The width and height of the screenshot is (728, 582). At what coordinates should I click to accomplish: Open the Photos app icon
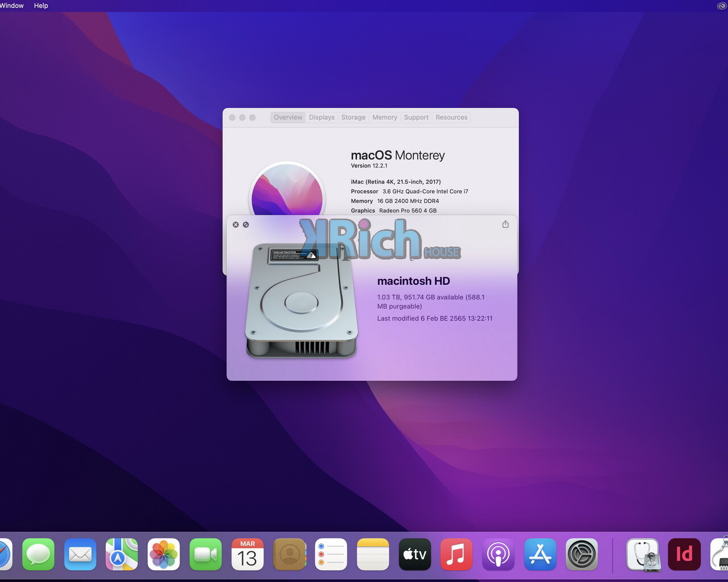164,554
